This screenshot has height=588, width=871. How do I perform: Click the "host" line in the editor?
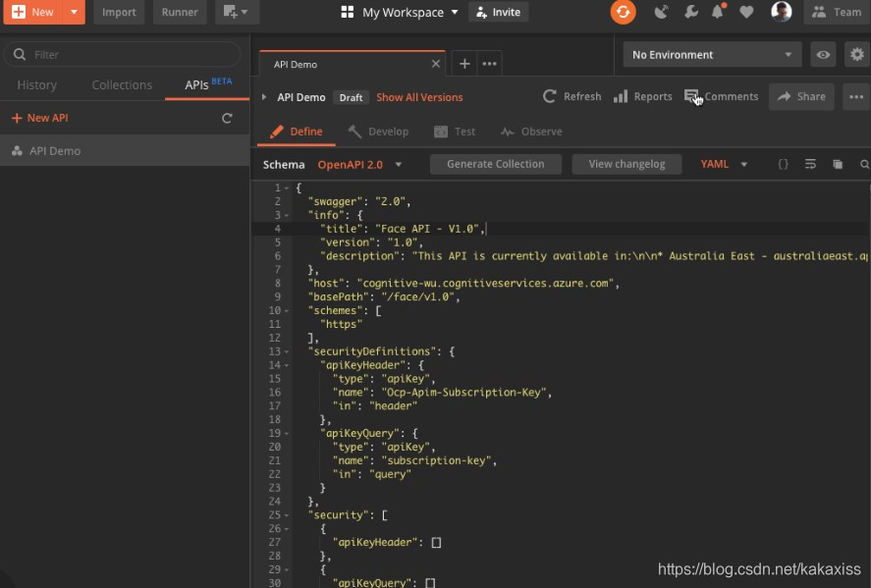click(x=463, y=283)
